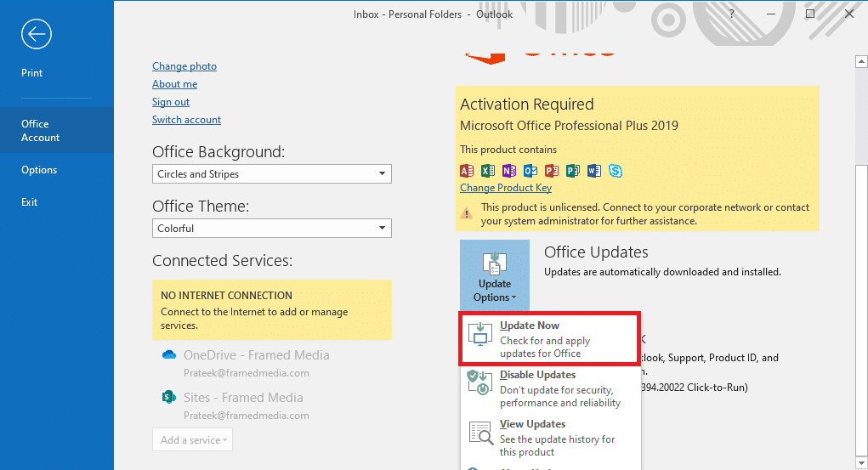Click Prateek@framedmedia.com under OneDrive

[x=247, y=373]
